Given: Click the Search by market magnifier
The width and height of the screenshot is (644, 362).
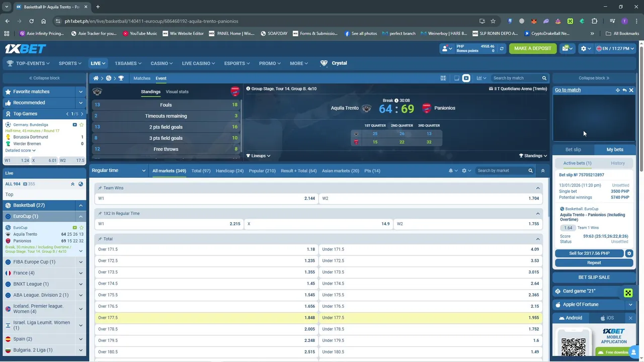Looking at the screenshot, I should tap(530, 170).
